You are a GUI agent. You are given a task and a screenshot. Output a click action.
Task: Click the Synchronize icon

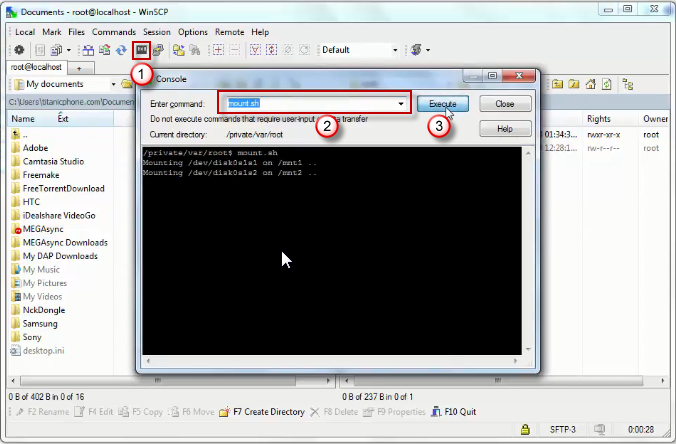pos(105,50)
